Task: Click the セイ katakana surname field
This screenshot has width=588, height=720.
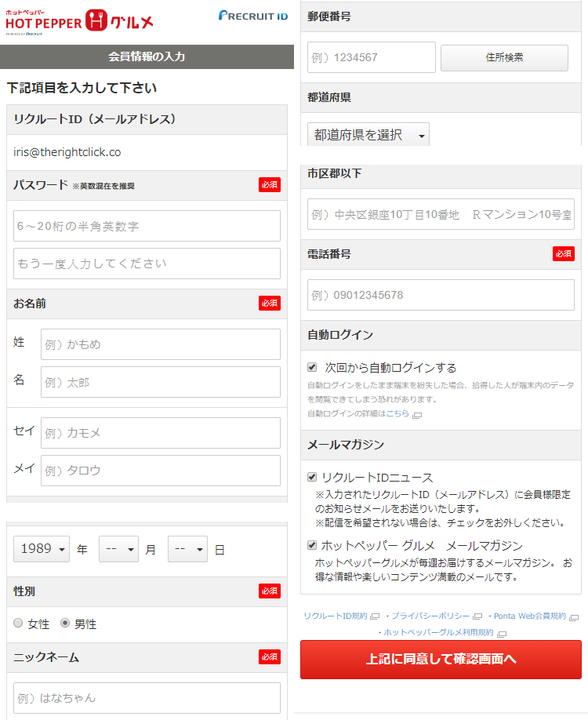Action: [161, 433]
